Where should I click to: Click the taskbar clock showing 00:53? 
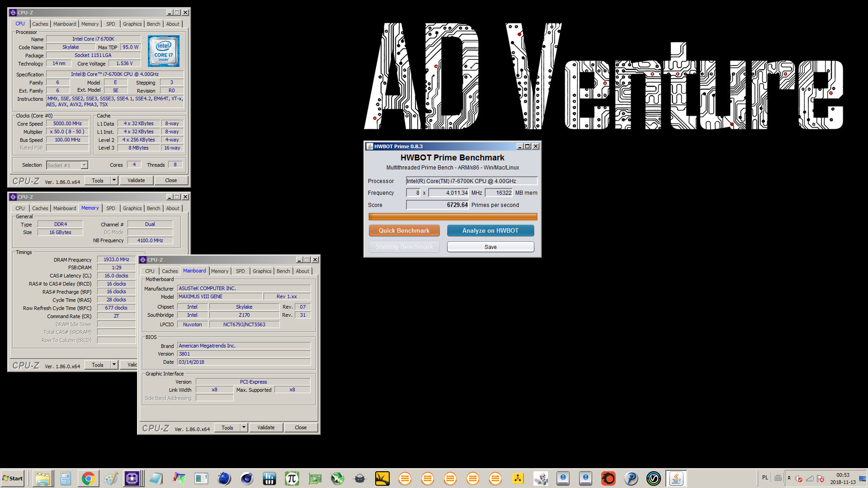(843, 479)
